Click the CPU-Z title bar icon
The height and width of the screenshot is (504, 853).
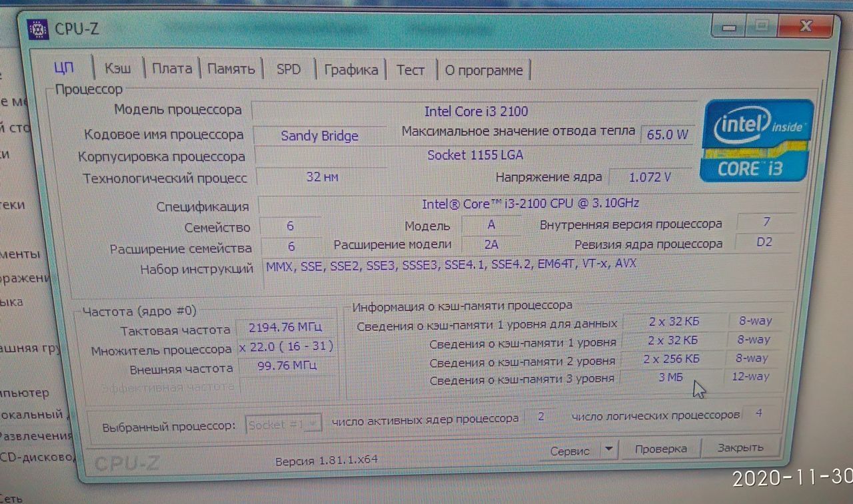coord(39,29)
